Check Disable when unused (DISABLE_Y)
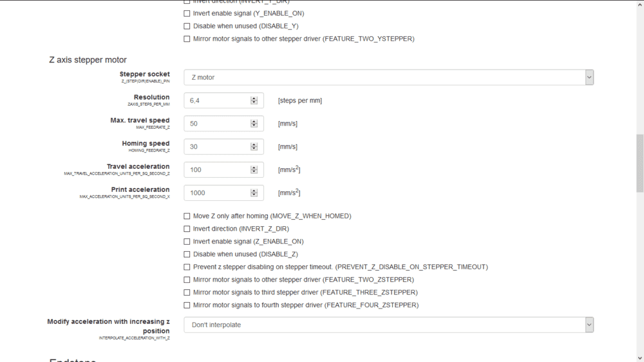Screen dimensions: 644x362 187,26
